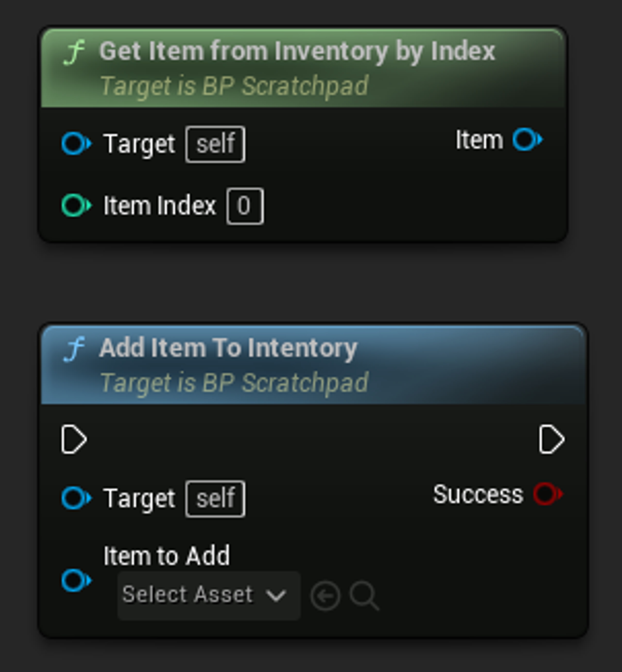The width and height of the screenshot is (622, 672).
Task: Click the use-selected-asset arrow icon
Action: 325,596
